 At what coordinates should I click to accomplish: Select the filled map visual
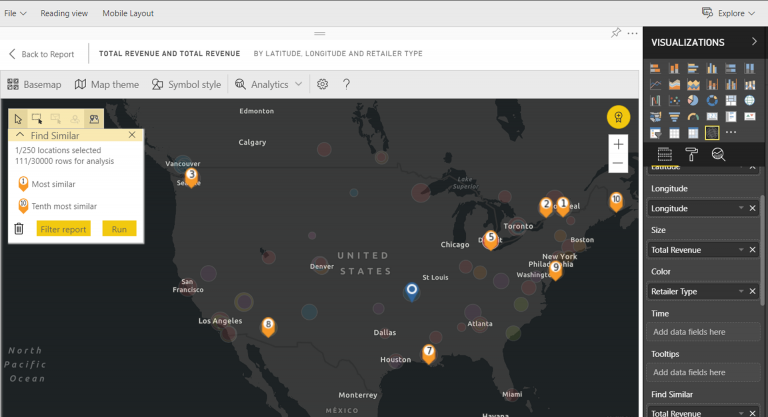point(655,117)
